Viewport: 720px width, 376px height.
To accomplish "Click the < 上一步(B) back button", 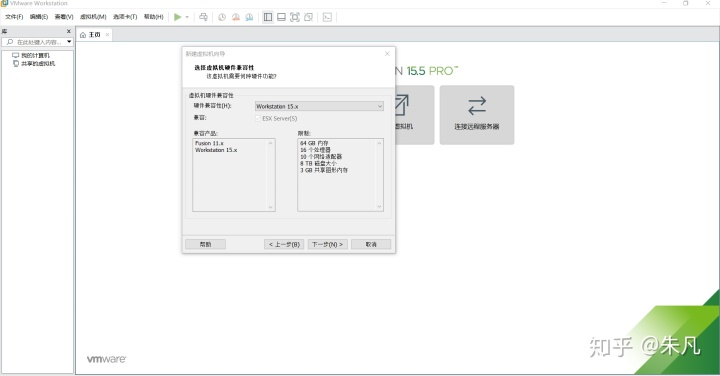I will tap(284, 244).
